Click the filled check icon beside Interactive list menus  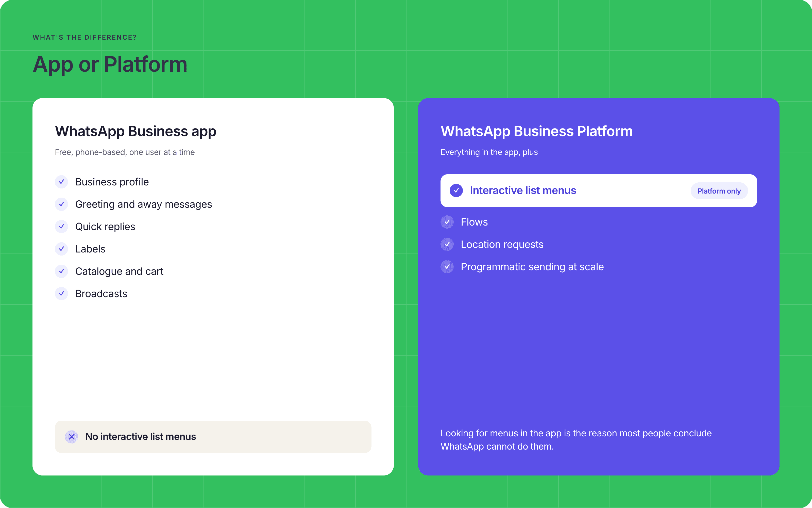tap(456, 190)
